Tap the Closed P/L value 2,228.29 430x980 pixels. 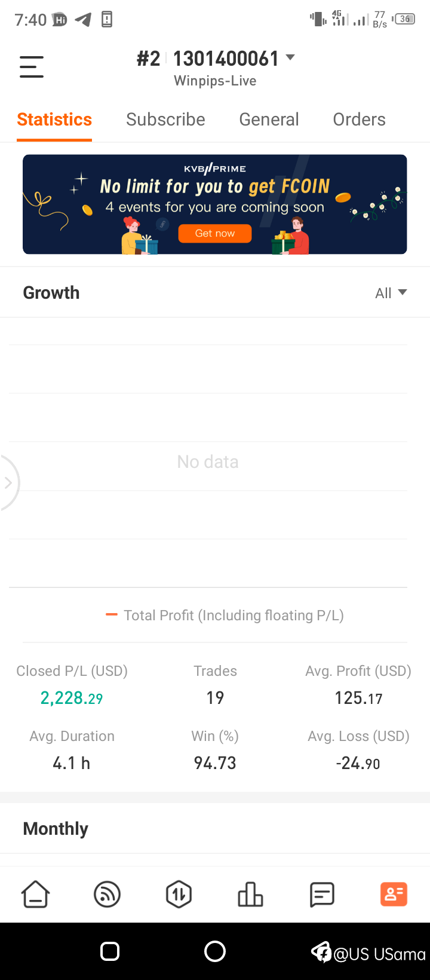pos(72,698)
